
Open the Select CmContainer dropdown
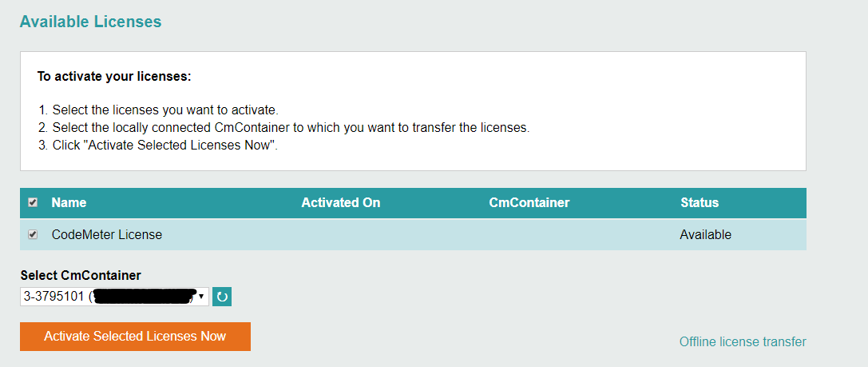[115, 297]
